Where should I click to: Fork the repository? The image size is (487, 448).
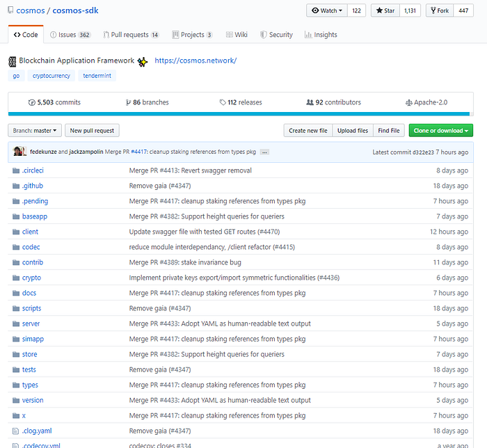pos(440,10)
